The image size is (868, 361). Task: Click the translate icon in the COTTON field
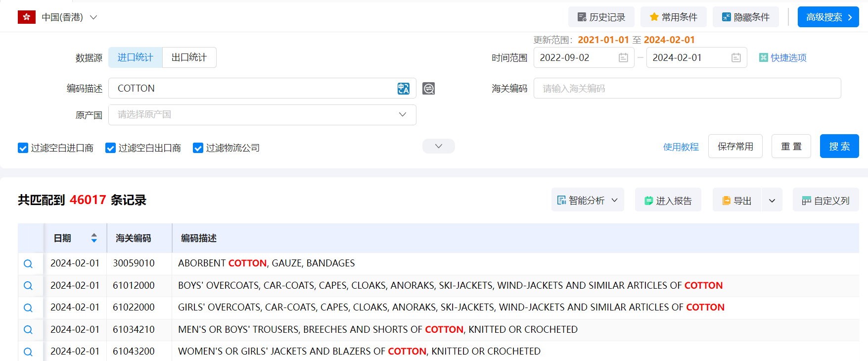click(x=403, y=89)
